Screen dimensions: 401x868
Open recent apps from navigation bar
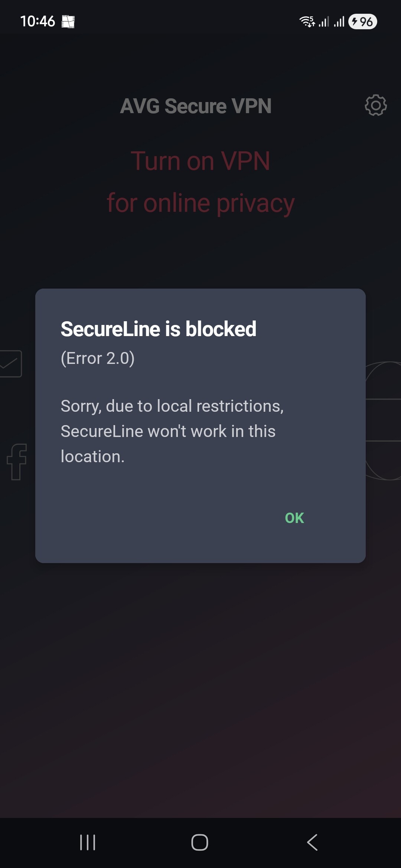click(88, 842)
